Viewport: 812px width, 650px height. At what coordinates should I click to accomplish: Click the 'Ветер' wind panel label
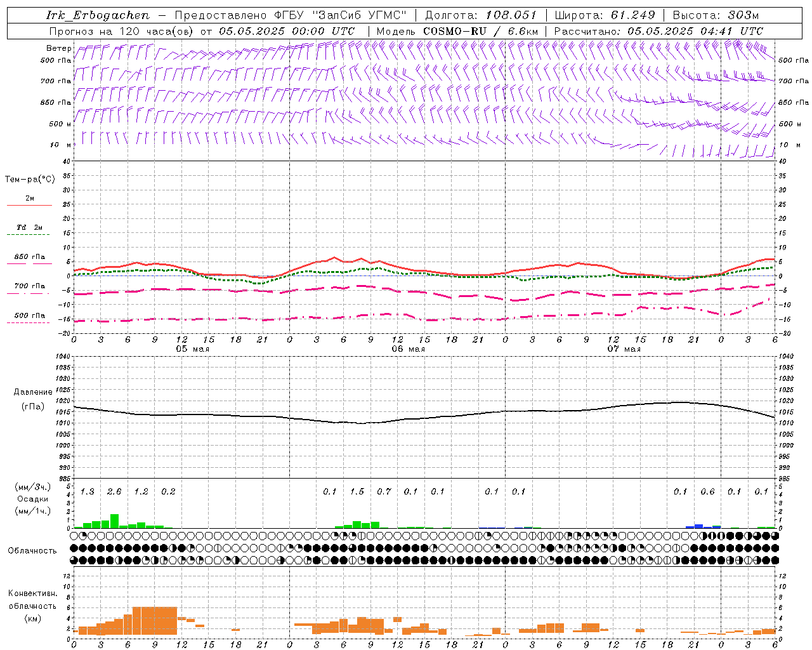58,48
